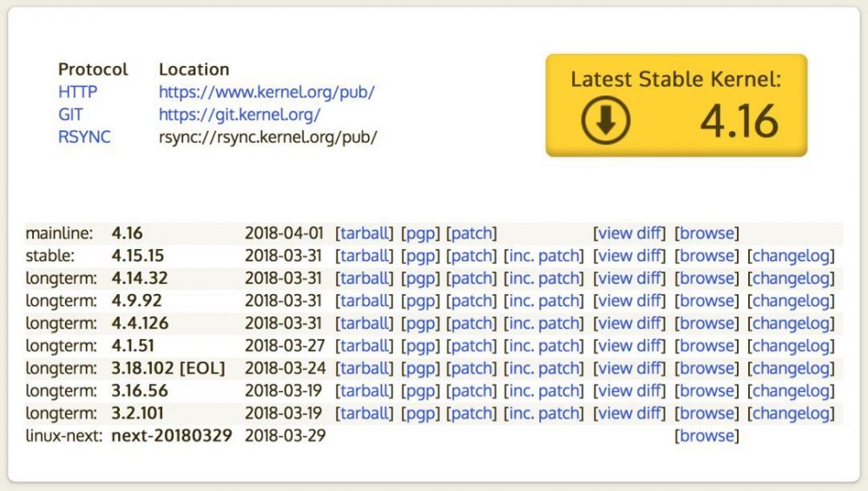Download the stable 4.15.15 tarball

click(x=365, y=256)
